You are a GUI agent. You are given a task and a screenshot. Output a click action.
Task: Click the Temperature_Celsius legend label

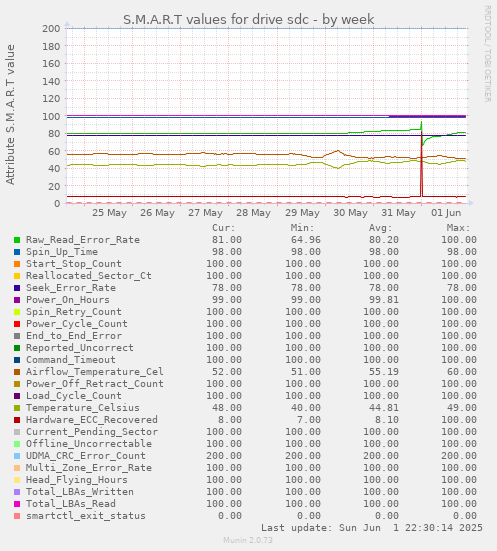coord(83,408)
